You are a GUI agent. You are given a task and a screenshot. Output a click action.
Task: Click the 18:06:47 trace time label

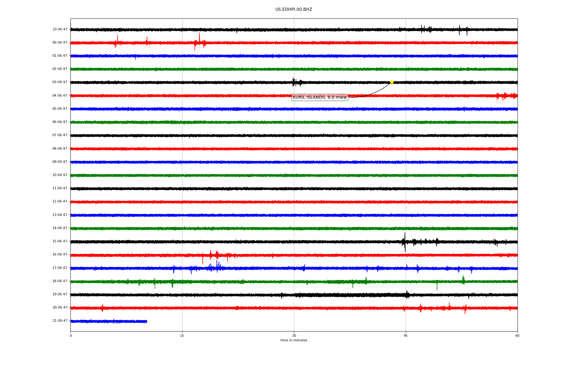pos(60,281)
